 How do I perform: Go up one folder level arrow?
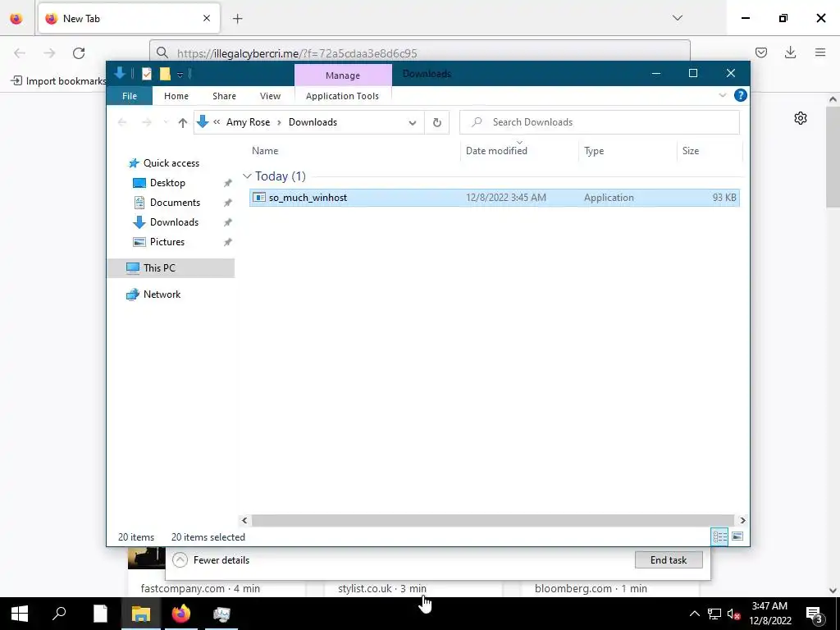click(x=183, y=123)
